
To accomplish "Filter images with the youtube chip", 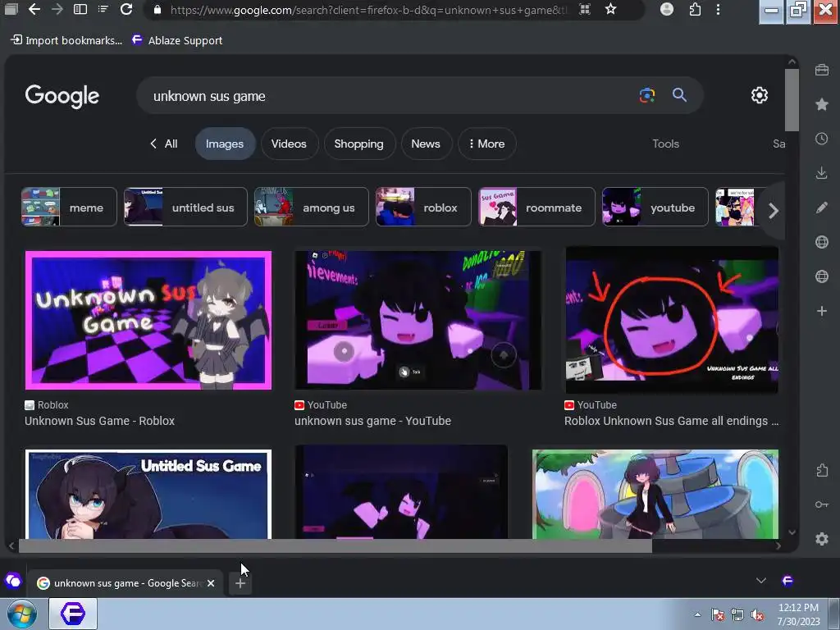I will point(655,207).
